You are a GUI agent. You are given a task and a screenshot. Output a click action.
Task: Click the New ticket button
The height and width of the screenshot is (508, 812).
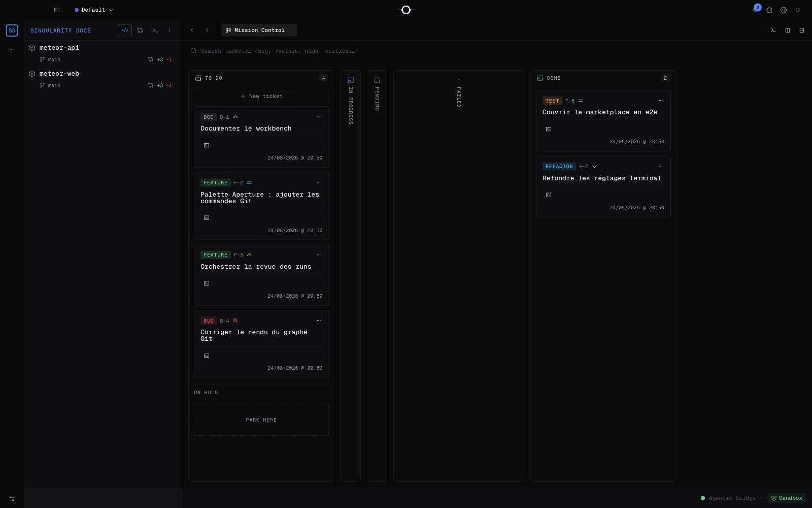click(x=261, y=96)
